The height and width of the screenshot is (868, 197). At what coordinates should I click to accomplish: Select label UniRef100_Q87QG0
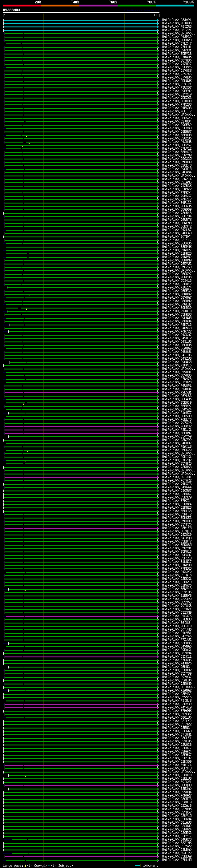(176, 61)
